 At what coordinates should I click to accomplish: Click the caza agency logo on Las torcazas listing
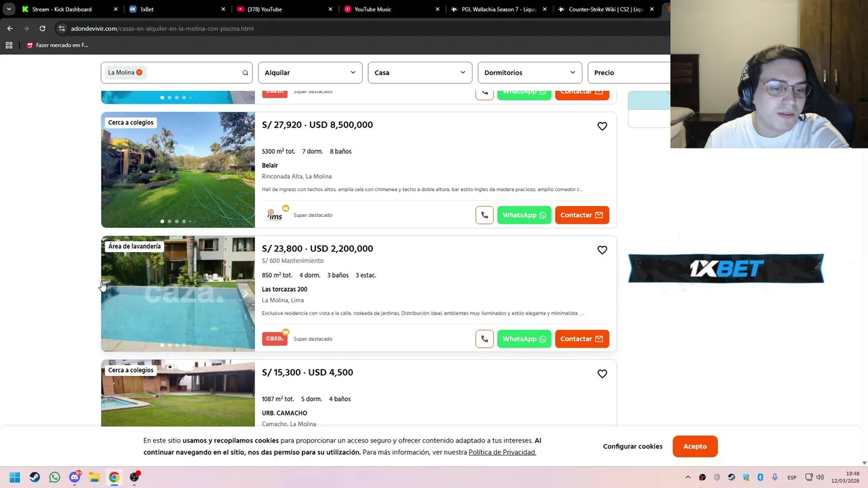point(275,338)
